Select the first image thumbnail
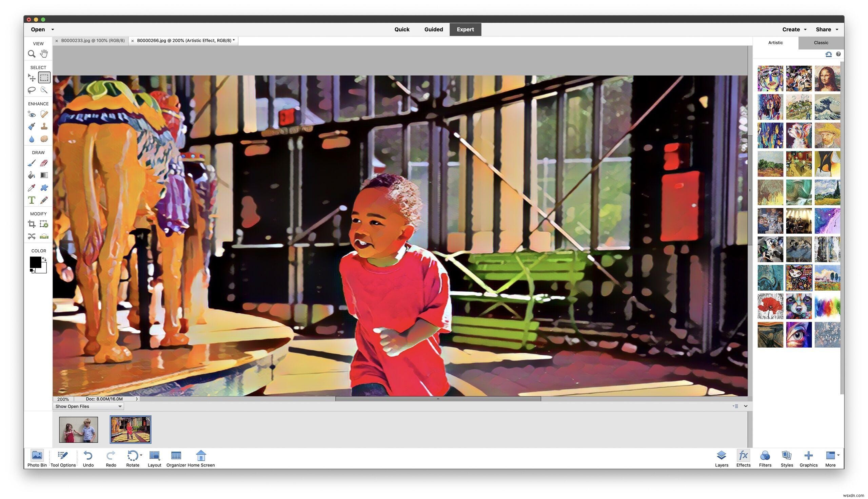This screenshot has height=499, width=868. point(78,428)
